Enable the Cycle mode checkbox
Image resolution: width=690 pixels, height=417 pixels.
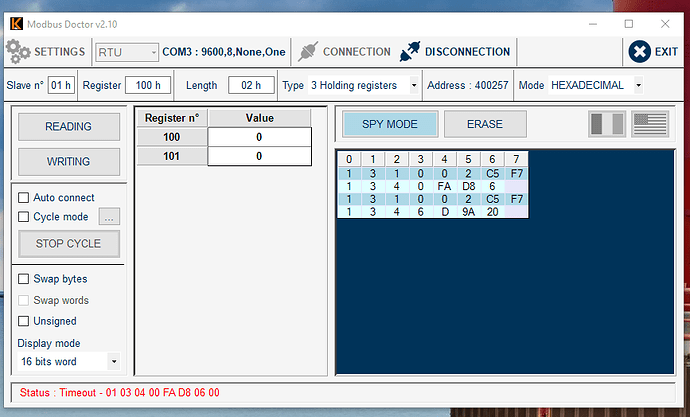pos(23,217)
